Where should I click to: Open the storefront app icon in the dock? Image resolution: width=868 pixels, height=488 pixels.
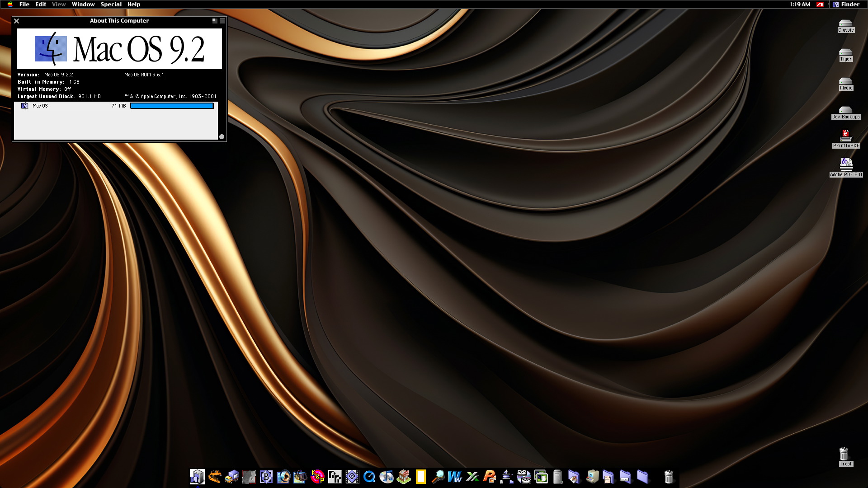404,477
